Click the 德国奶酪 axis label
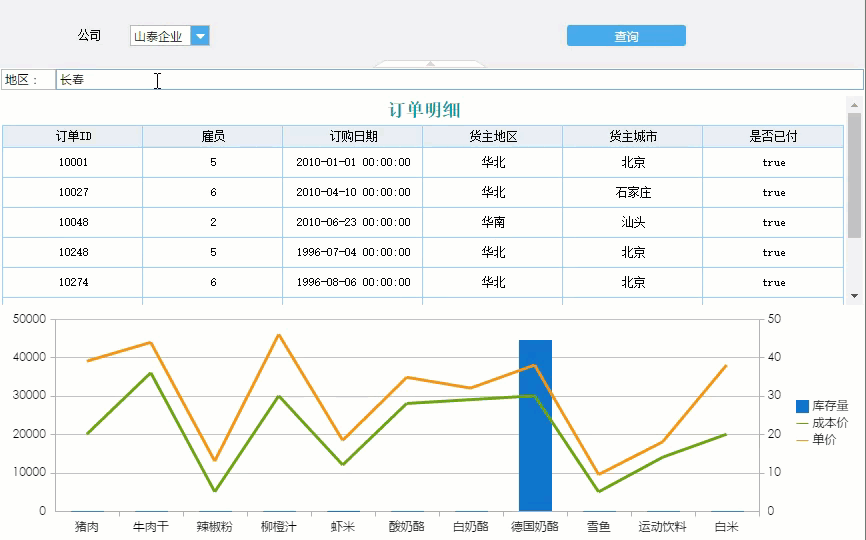This screenshot has width=866, height=540. coord(535,527)
